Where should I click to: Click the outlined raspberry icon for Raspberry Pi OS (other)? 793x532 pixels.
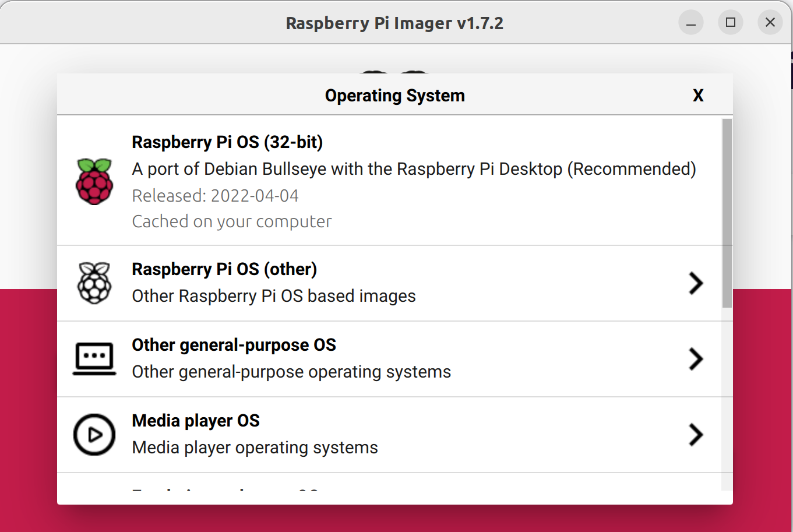[94, 283]
